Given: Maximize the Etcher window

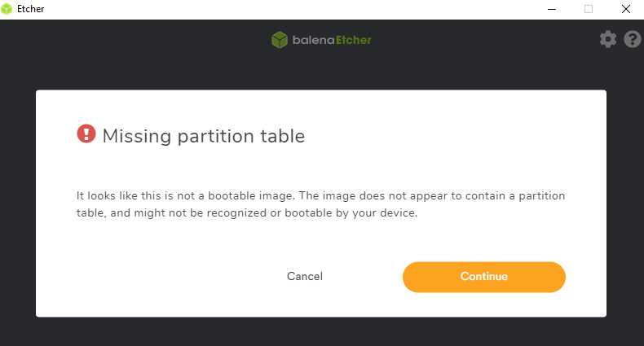Looking at the screenshot, I should [589, 9].
